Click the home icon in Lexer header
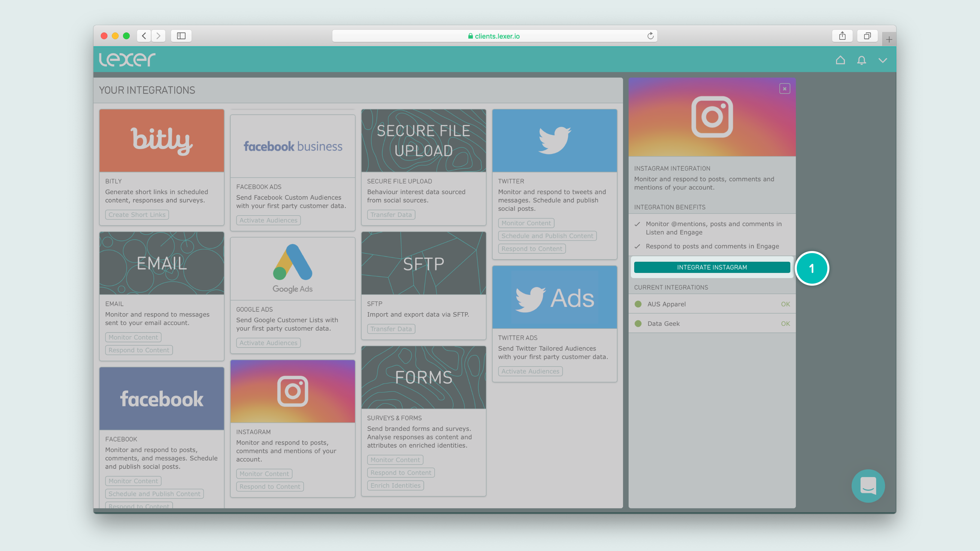Viewport: 980px width, 551px height. point(840,60)
